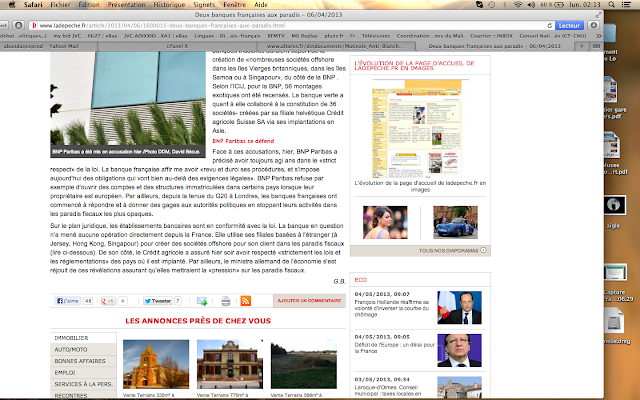Viewport: 640px width, 400px height.
Task: Open the François Hollande chômage article
Action: coord(392,309)
